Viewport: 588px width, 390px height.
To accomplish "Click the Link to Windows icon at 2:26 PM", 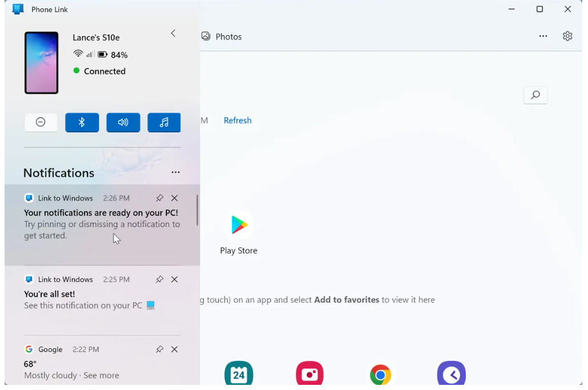I will [x=29, y=198].
